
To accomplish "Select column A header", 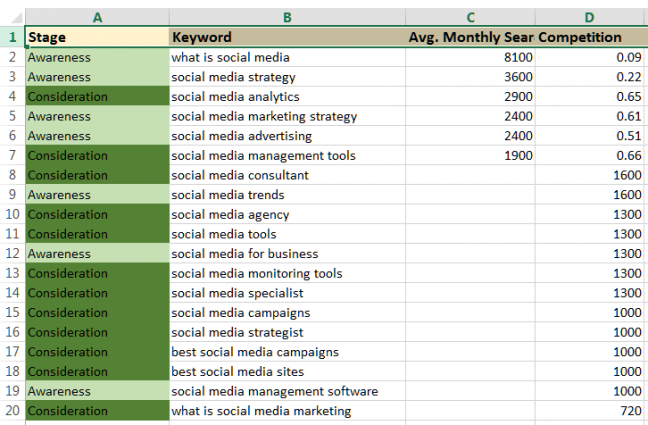I will point(97,17).
